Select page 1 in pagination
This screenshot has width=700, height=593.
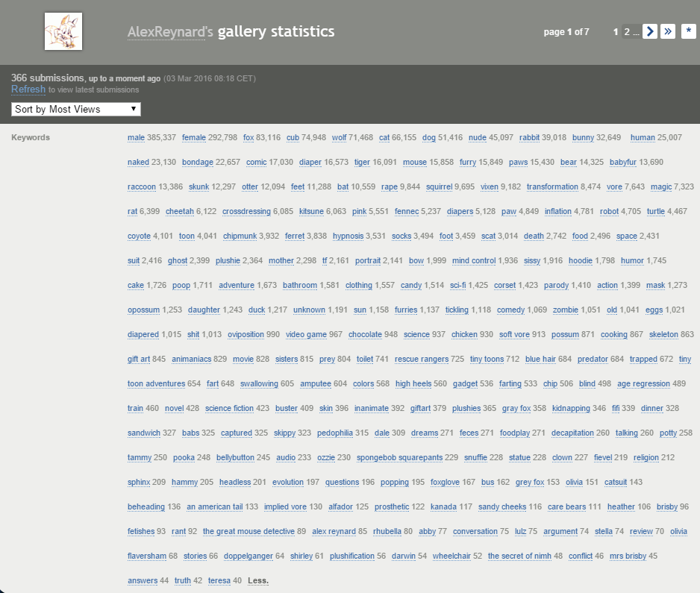click(615, 31)
